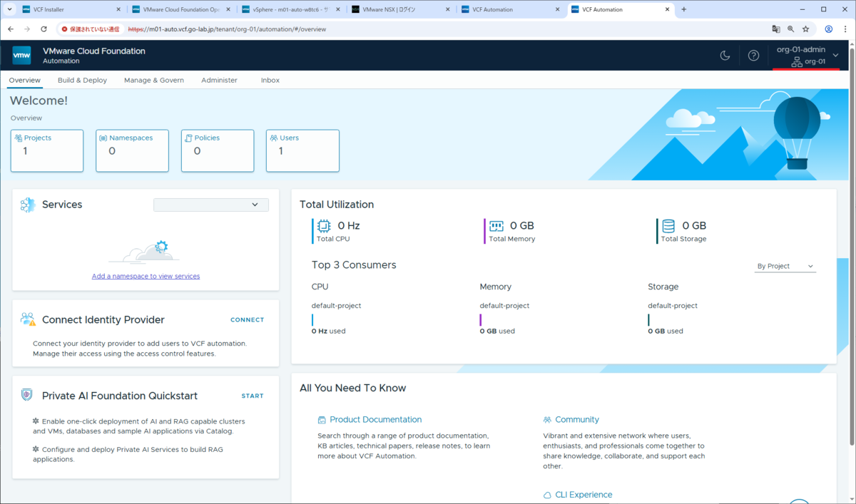Click the browser back arrow
The image size is (856, 504).
[11, 29]
